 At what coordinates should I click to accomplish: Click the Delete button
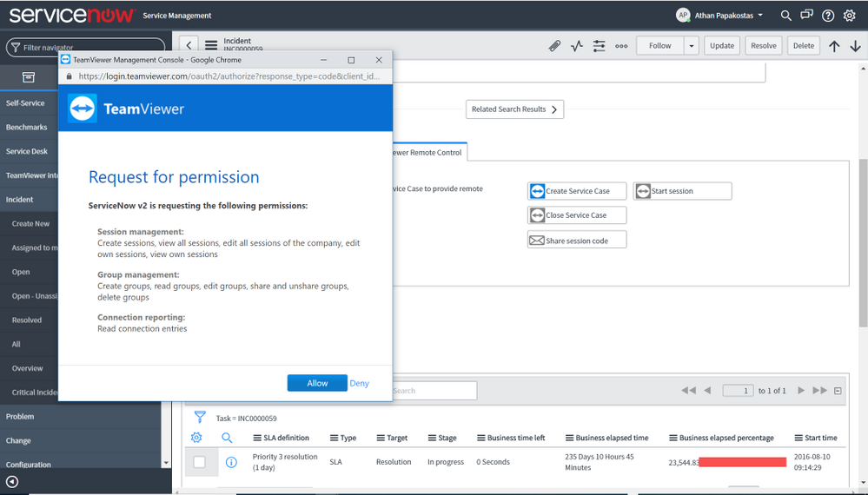803,46
